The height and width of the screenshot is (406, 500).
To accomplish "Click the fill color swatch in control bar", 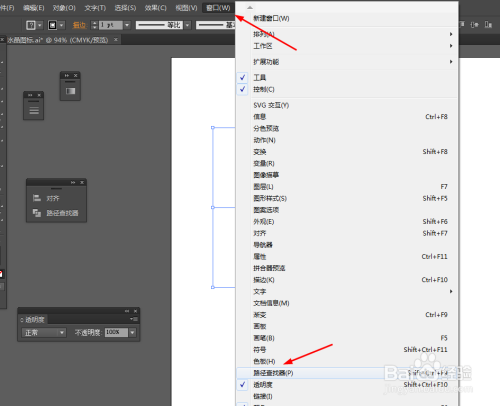I will point(31,25).
